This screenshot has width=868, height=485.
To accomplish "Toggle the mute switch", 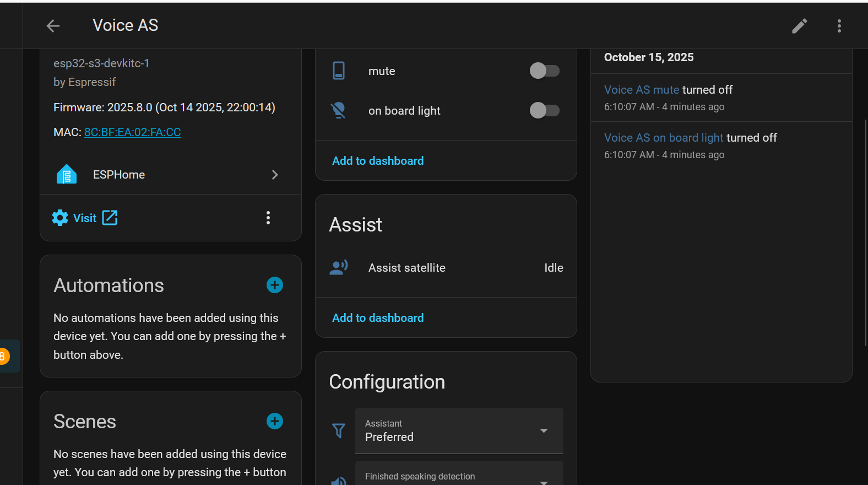I will [x=544, y=71].
